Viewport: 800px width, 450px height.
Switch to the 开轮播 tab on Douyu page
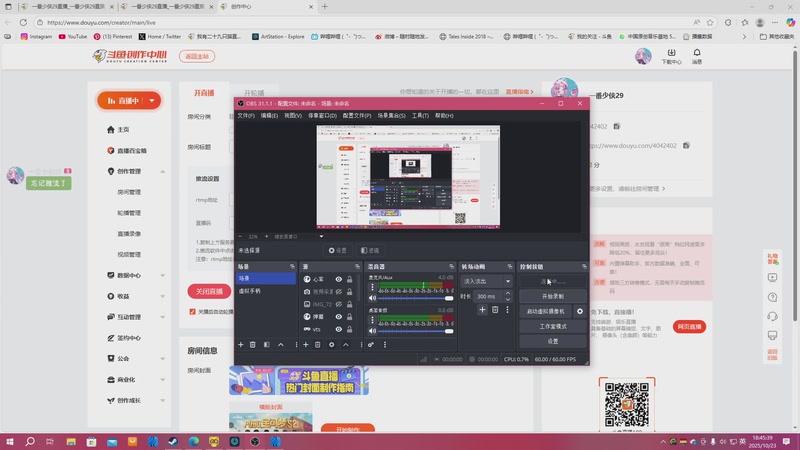(254, 93)
